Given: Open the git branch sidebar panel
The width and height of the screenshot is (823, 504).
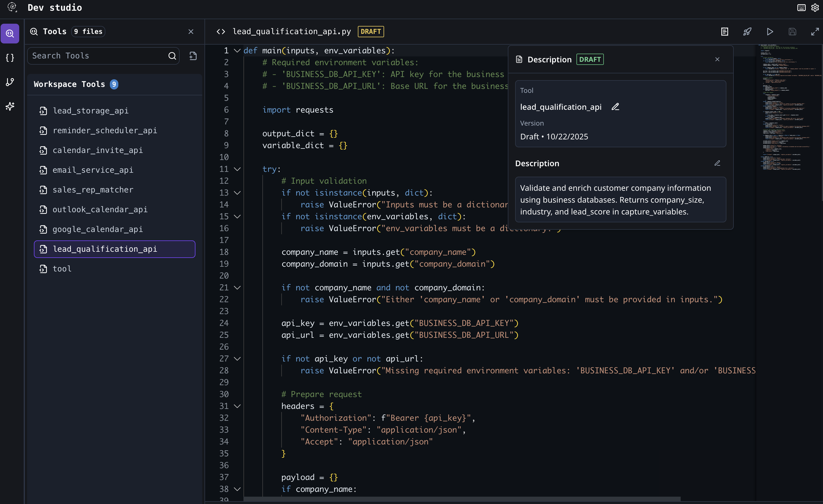Looking at the screenshot, I should pos(10,82).
